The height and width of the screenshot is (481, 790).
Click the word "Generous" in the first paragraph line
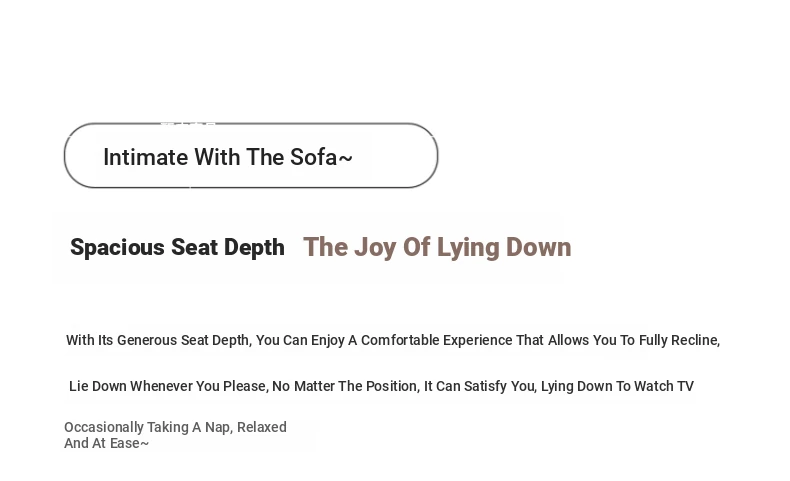pyautogui.click(x=147, y=340)
